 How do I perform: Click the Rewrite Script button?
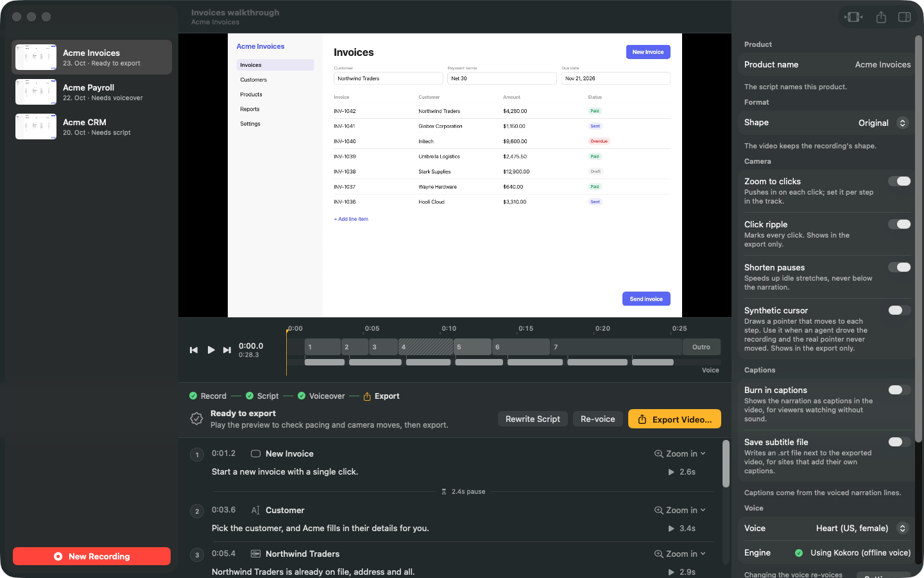click(533, 419)
